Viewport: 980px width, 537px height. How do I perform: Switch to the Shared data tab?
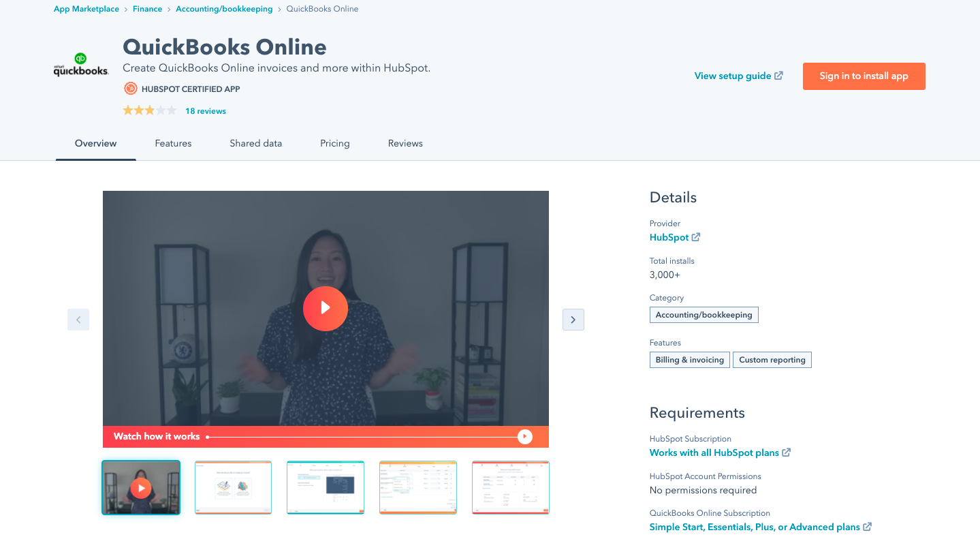click(256, 143)
